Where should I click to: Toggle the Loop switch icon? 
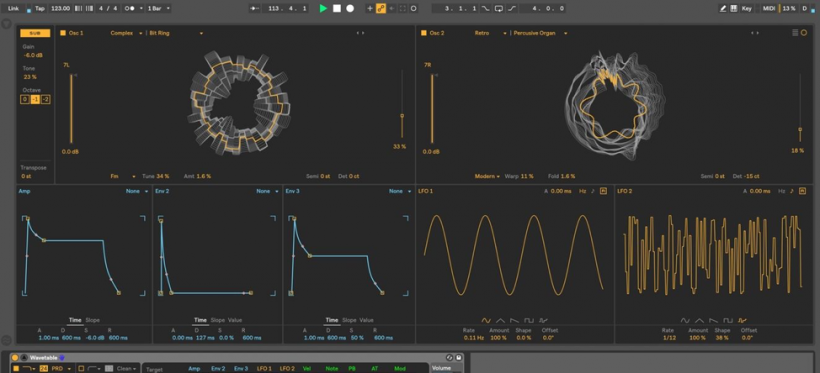498,8
